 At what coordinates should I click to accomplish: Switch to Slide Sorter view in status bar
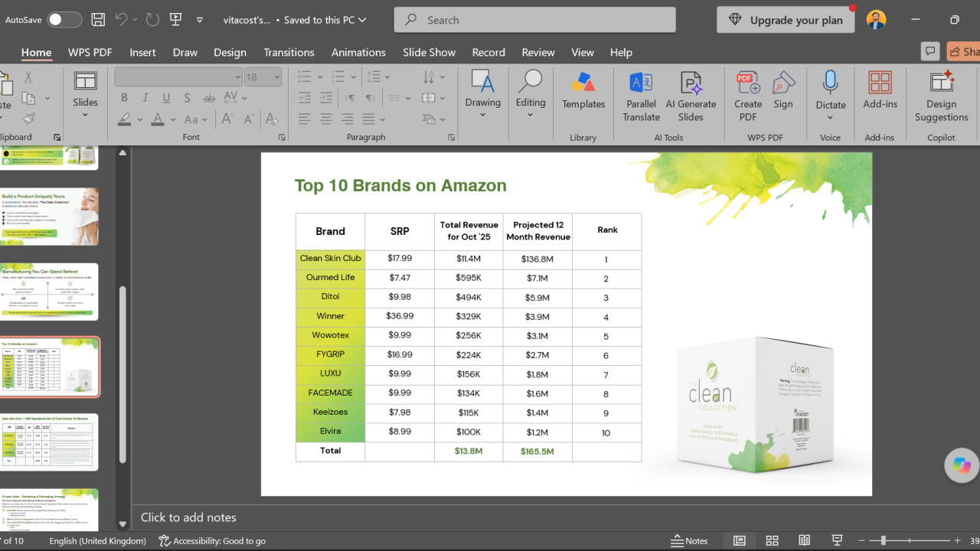tap(772, 540)
